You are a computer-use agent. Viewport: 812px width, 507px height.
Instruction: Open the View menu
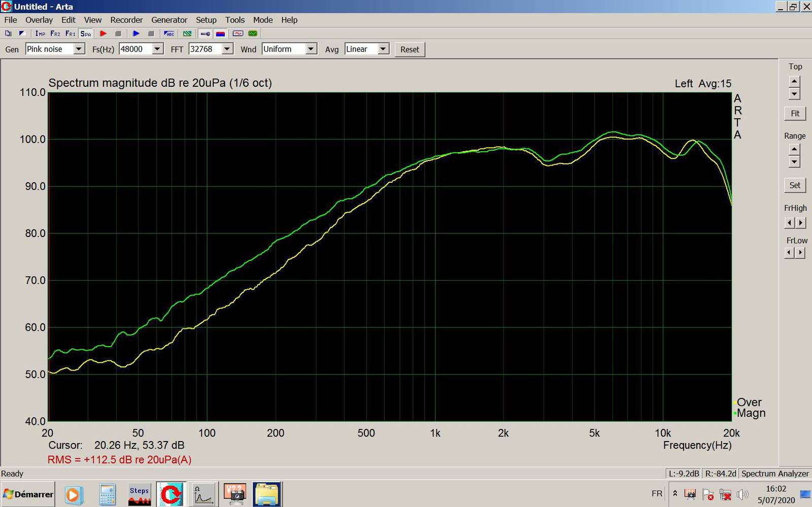(93, 20)
